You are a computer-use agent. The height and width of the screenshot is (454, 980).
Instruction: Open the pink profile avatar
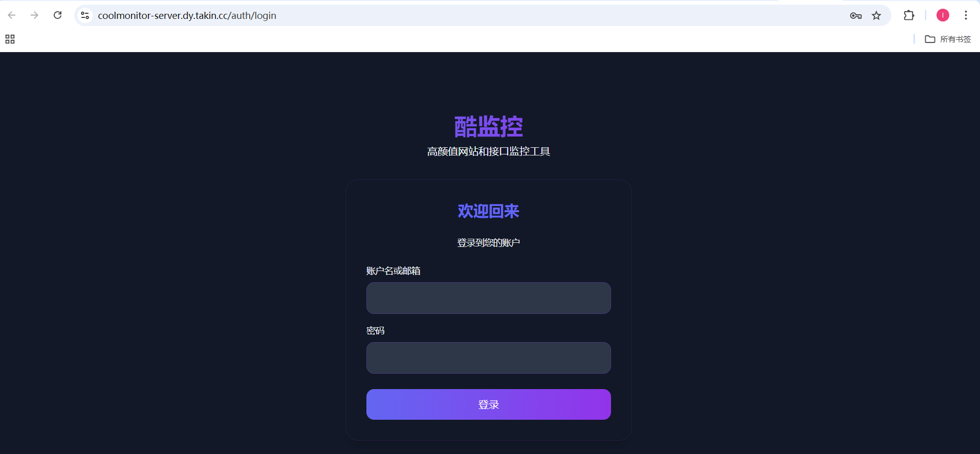(x=943, y=15)
